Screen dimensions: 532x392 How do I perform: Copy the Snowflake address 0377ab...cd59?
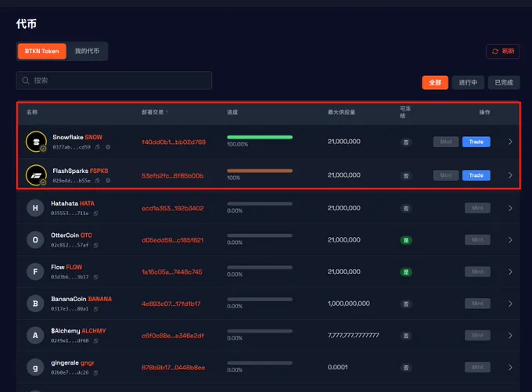click(x=97, y=147)
